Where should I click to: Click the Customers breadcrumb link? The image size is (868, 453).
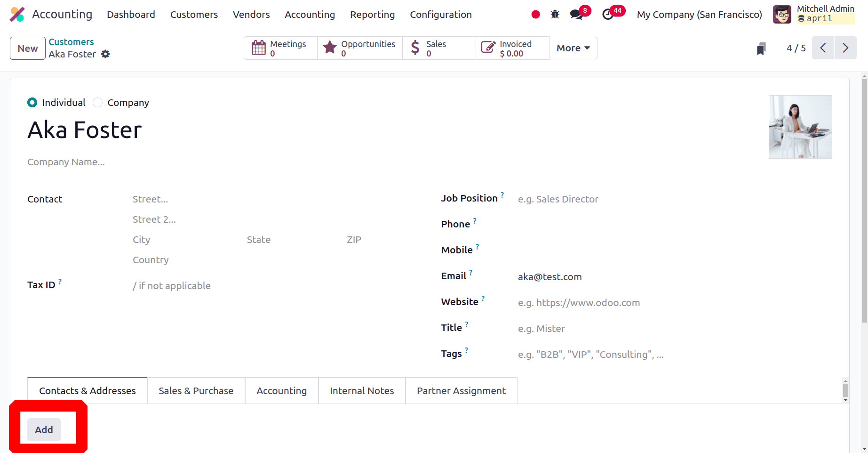coord(71,42)
